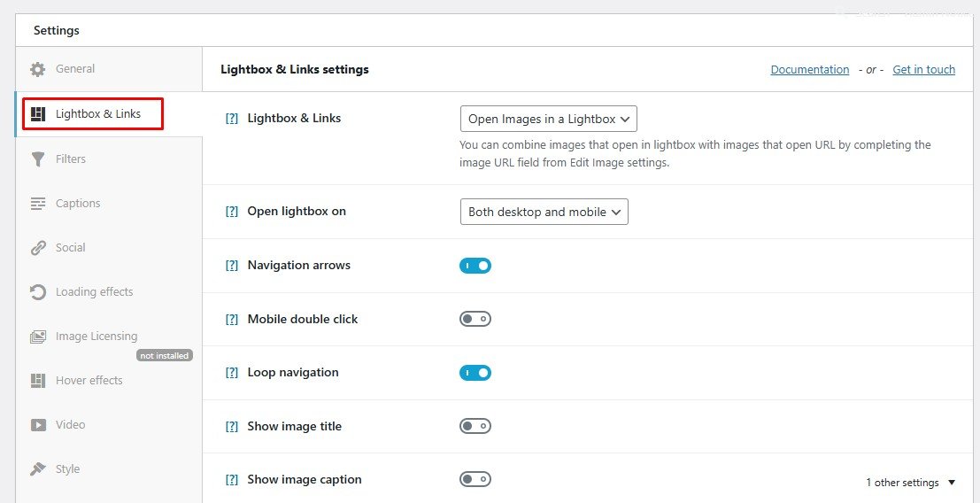Click the Captions lines icon
This screenshot has width=980, height=503.
pos(38,204)
